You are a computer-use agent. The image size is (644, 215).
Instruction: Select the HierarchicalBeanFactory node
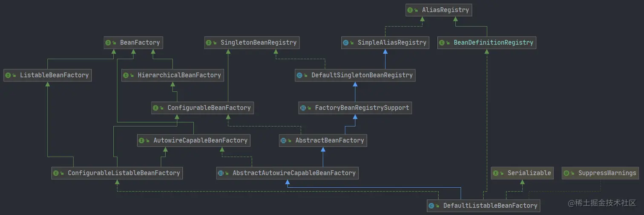point(172,75)
